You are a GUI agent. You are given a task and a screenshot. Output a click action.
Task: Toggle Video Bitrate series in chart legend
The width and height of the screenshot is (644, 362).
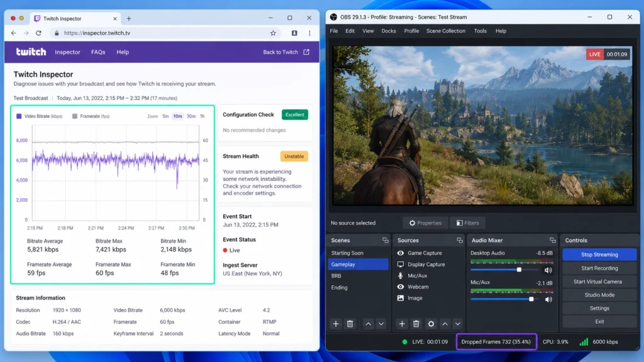tap(39, 116)
